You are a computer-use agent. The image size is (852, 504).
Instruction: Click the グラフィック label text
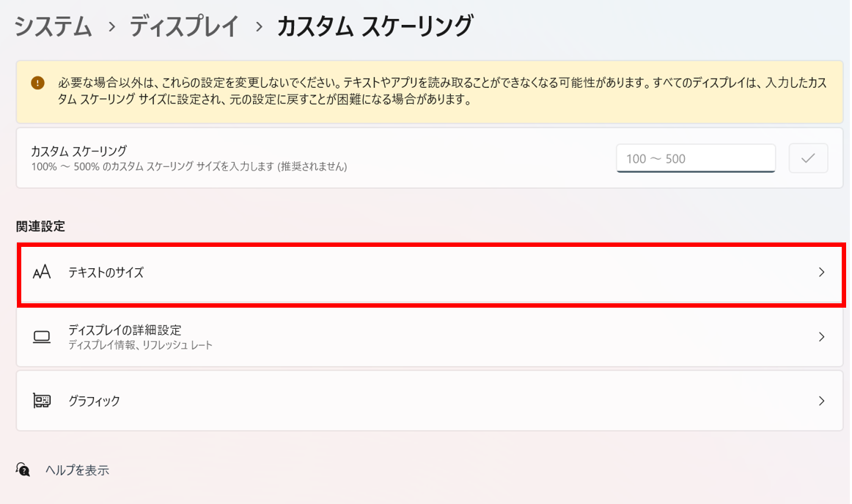(x=94, y=401)
